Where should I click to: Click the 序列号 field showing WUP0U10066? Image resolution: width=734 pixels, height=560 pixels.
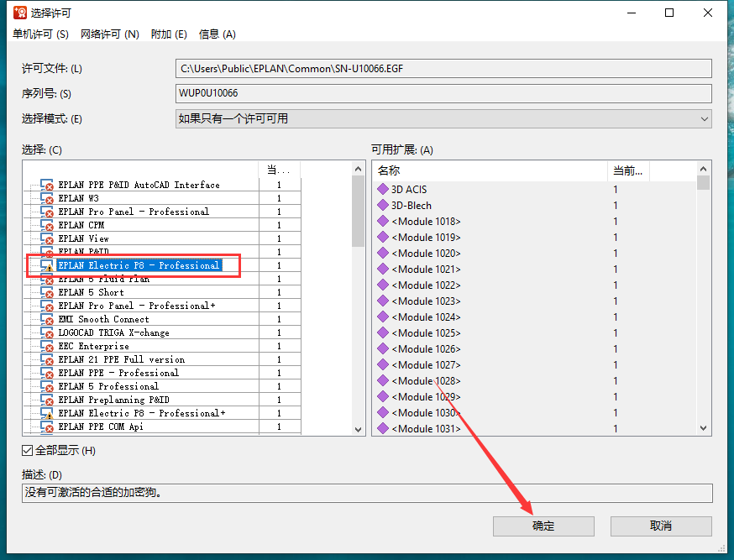[x=443, y=93]
